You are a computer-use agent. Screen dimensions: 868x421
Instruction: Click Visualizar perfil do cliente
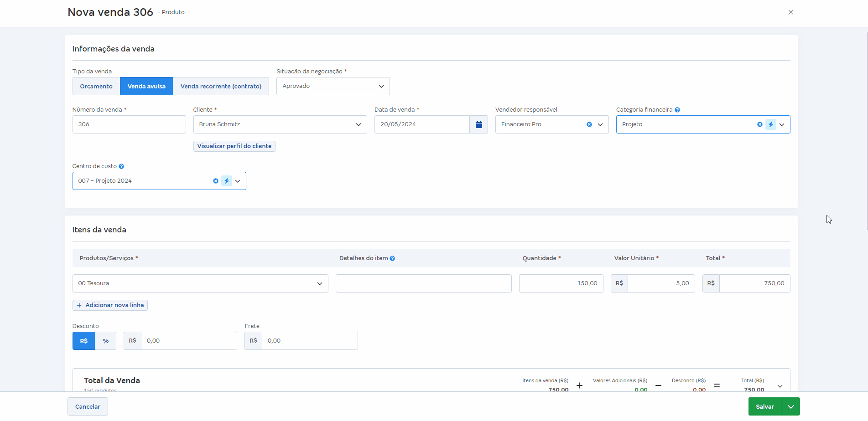pos(234,146)
